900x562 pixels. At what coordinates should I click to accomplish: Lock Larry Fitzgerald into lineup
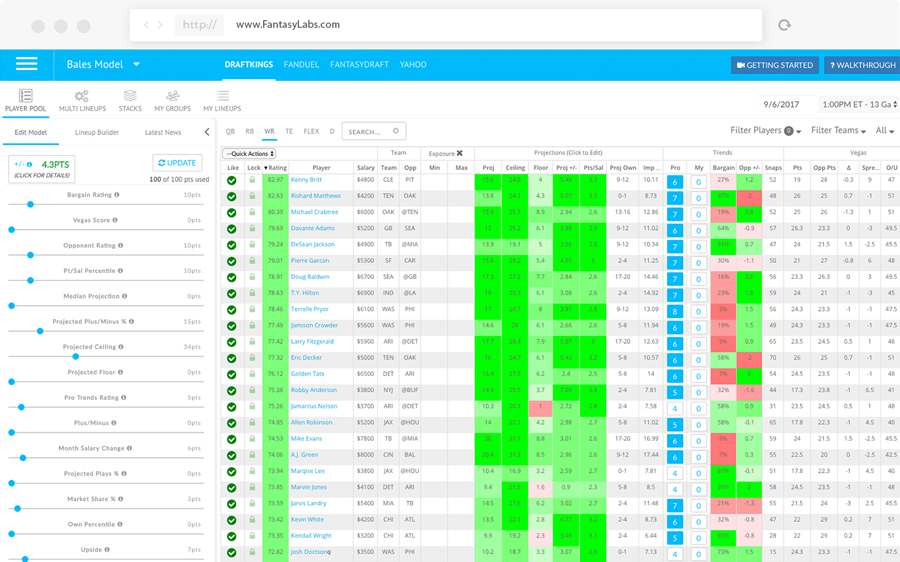(252, 342)
